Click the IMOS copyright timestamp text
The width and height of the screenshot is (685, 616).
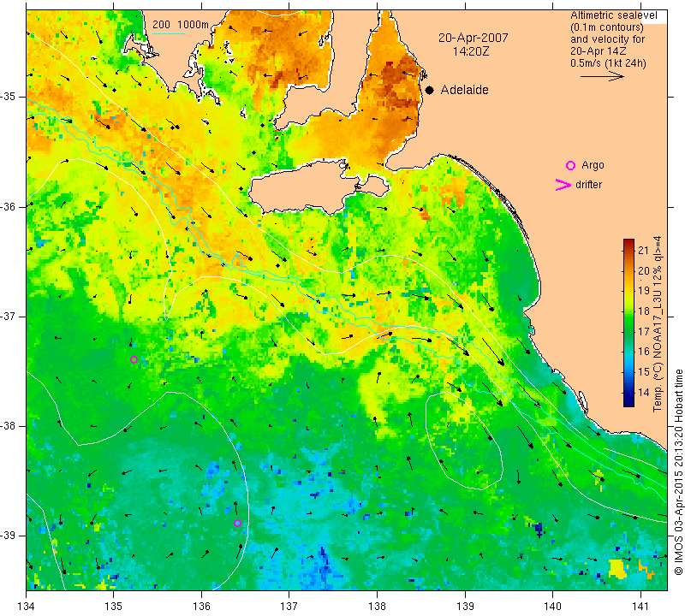[678, 472]
